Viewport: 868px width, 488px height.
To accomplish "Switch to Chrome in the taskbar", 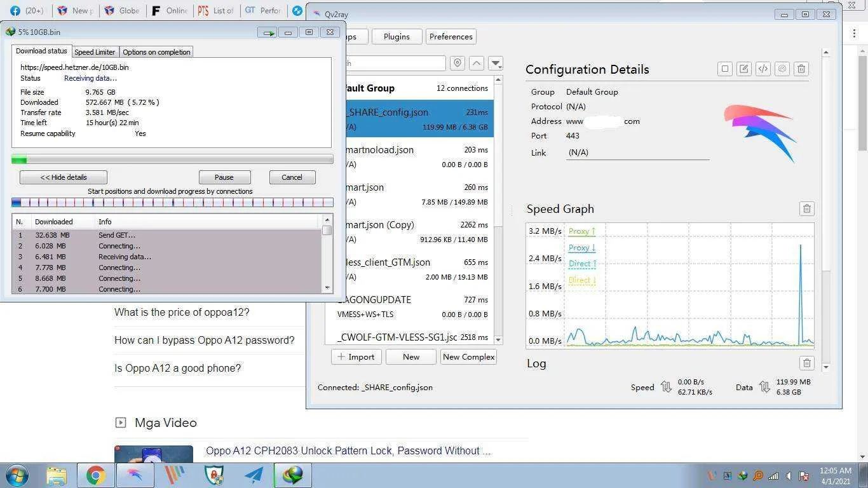I will click(x=96, y=475).
